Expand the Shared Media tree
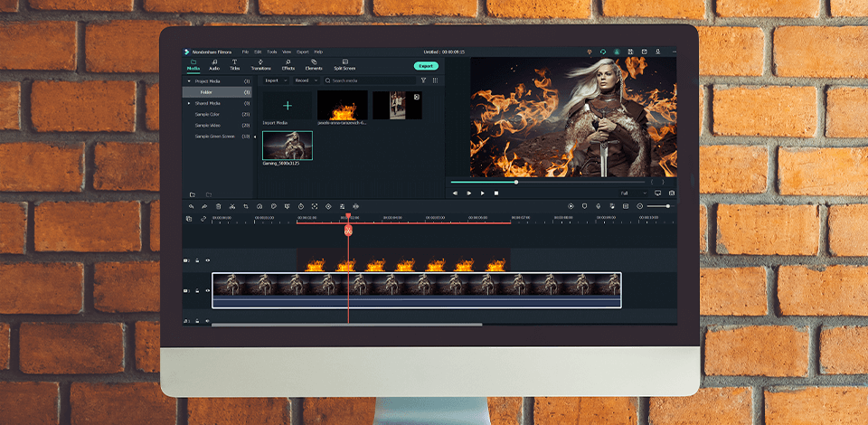Image resolution: width=868 pixels, height=425 pixels. tap(189, 103)
